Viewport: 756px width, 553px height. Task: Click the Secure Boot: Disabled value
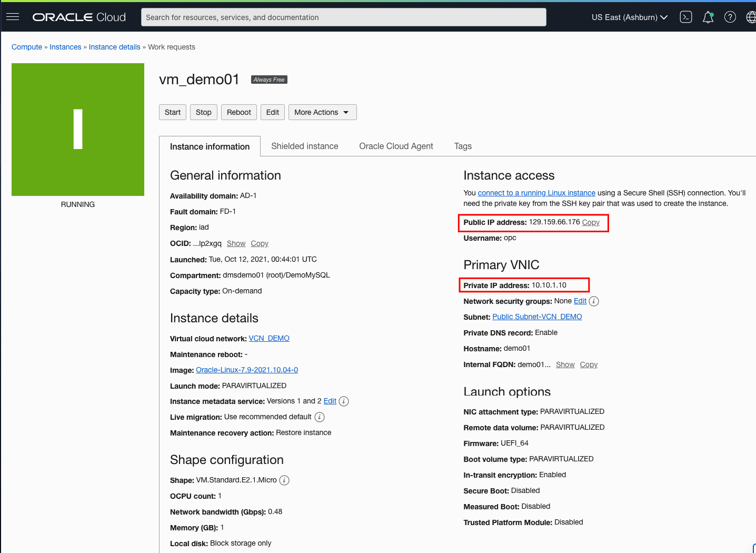pyautogui.click(x=525, y=490)
